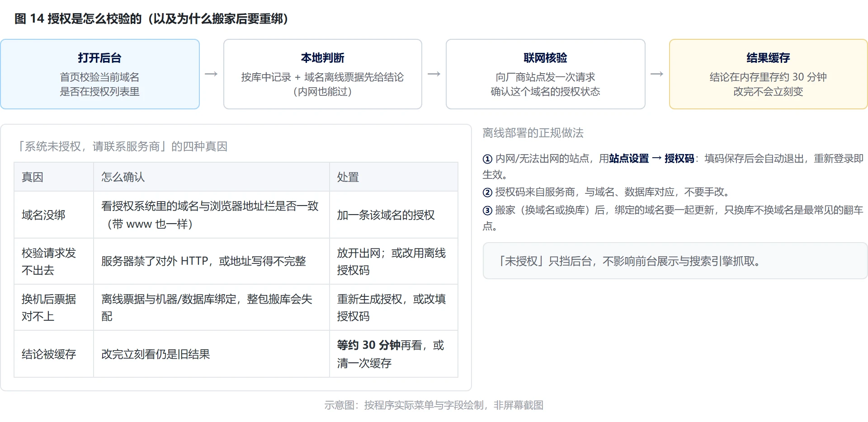Click heading 离线部署的正规做法

coord(533,133)
